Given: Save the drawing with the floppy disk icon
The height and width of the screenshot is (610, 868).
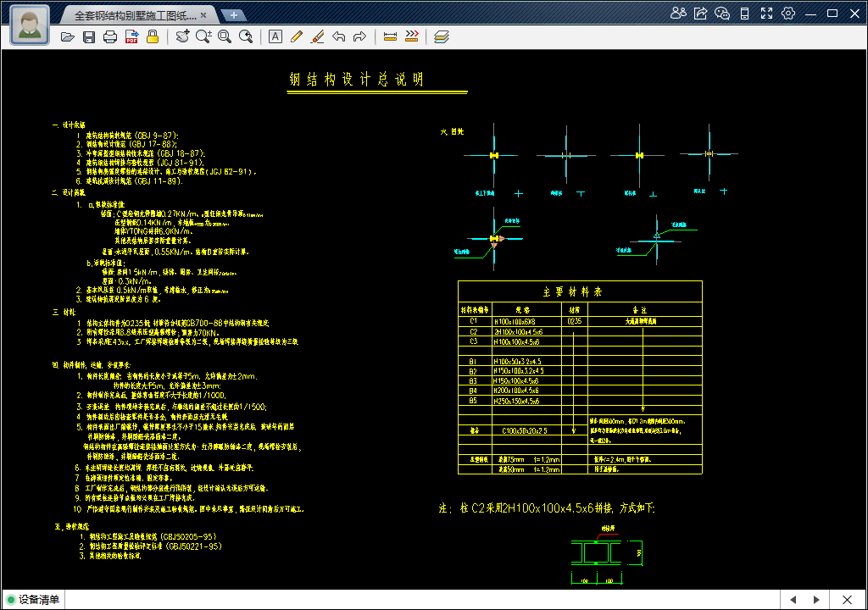Looking at the screenshot, I should pos(89,36).
